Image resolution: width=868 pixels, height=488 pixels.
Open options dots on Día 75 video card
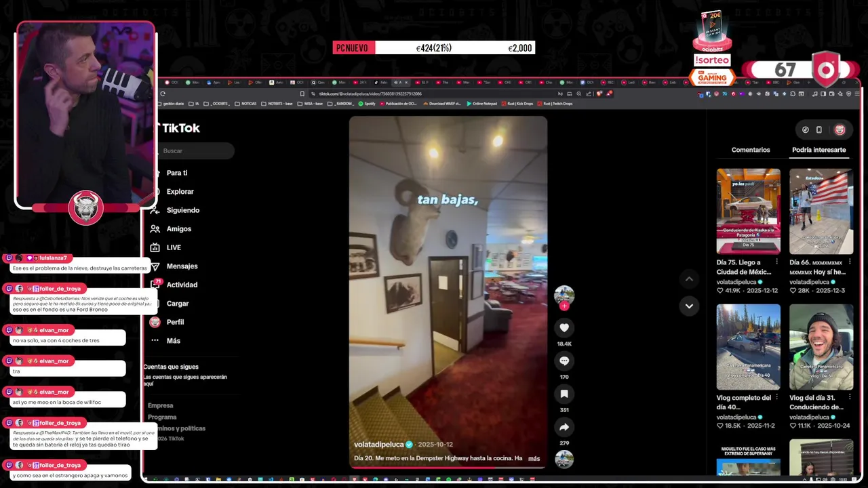pos(776,262)
